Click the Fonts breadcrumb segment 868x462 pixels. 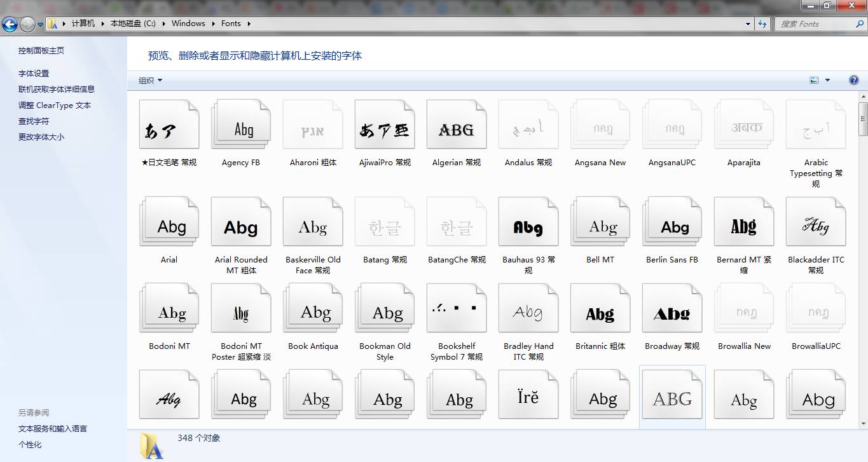click(231, 24)
